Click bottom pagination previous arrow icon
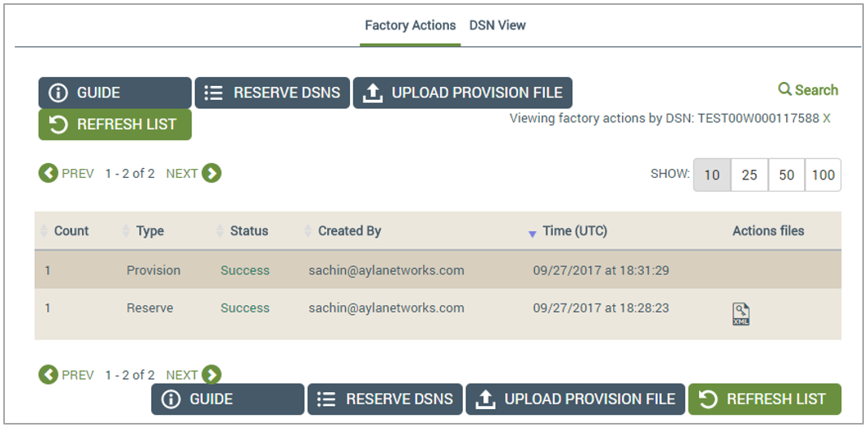The width and height of the screenshot is (868, 427). 48,375
